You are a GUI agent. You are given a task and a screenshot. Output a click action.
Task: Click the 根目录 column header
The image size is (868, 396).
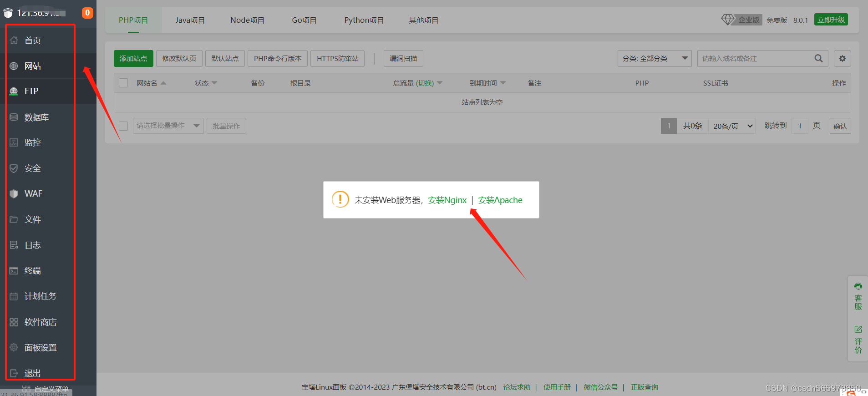click(x=301, y=83)
